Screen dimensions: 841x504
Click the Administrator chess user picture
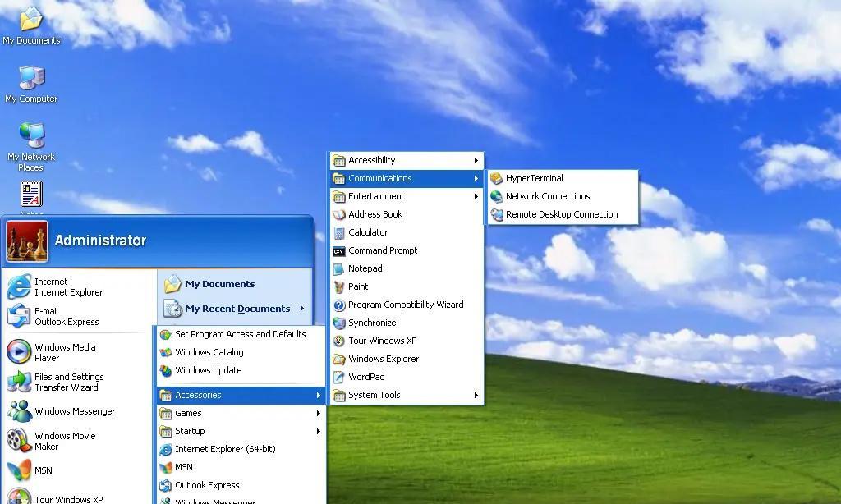27,241
